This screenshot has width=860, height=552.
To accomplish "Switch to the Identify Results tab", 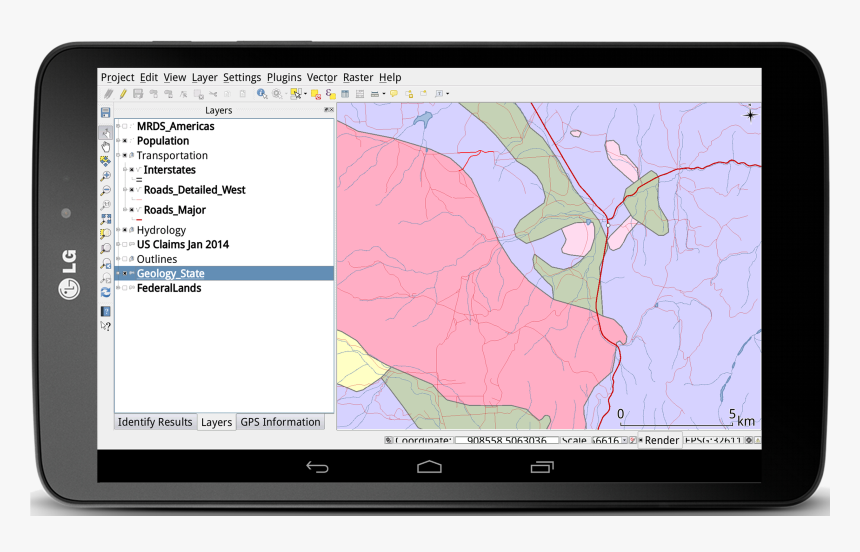I will pos(155,422).
